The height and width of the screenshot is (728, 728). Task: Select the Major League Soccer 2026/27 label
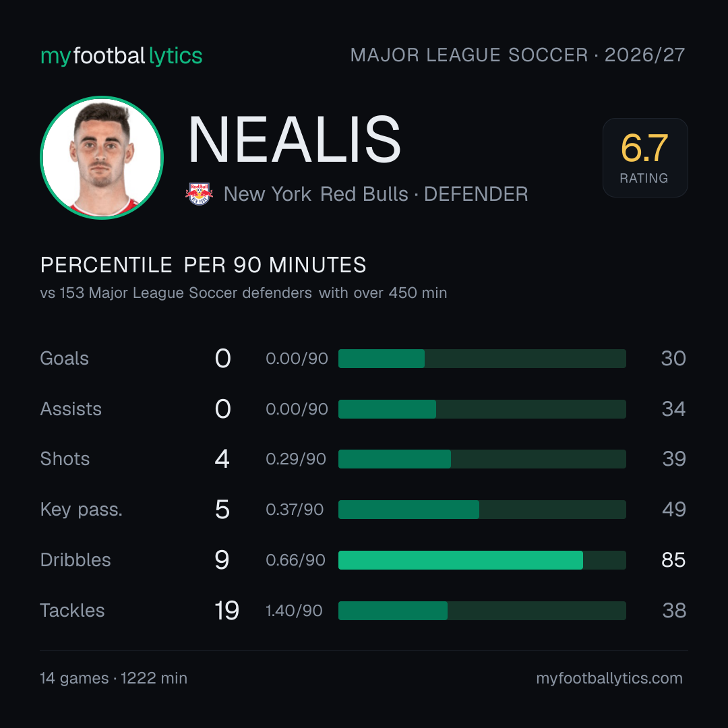pyautogui.click(x=517, y=55)
